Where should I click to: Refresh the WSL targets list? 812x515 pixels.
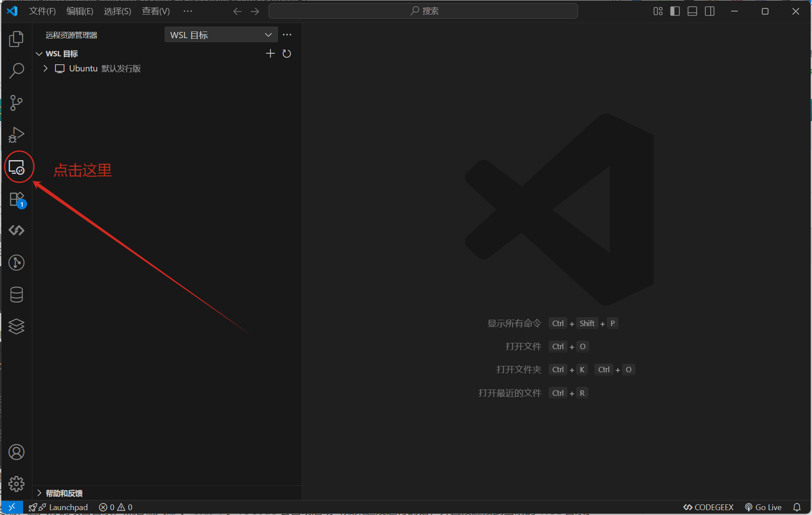[x=287, y=54]
